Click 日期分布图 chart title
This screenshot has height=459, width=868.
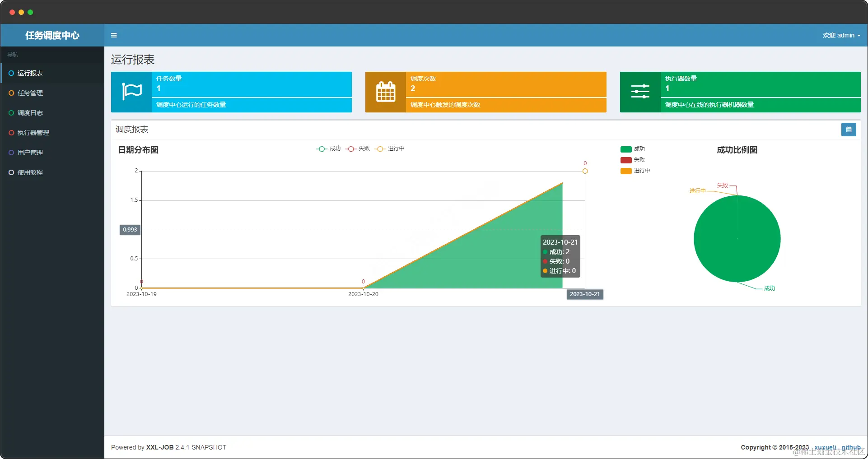pyautogui.click(x=138, y=150)
